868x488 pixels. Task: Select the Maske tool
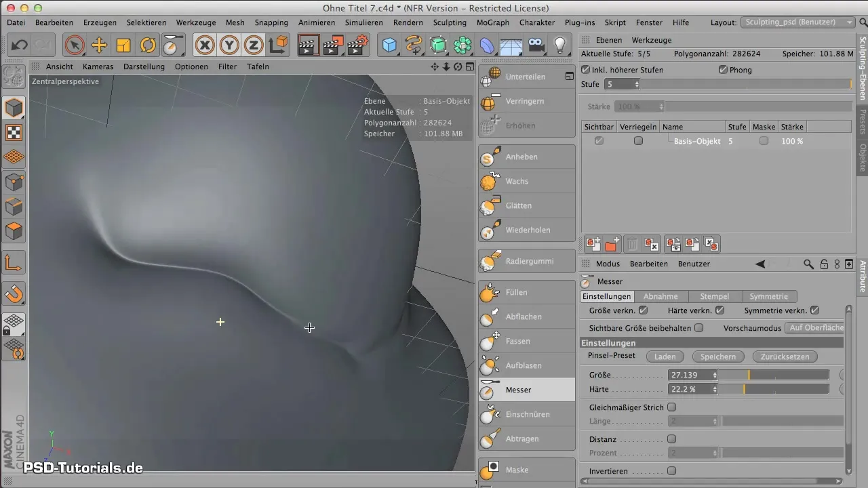point(526,470)
